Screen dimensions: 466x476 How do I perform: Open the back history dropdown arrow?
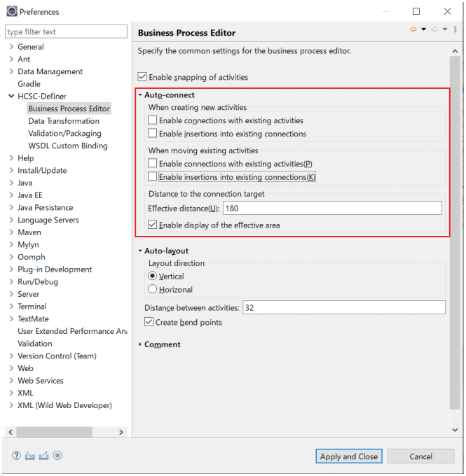[423, 29]
